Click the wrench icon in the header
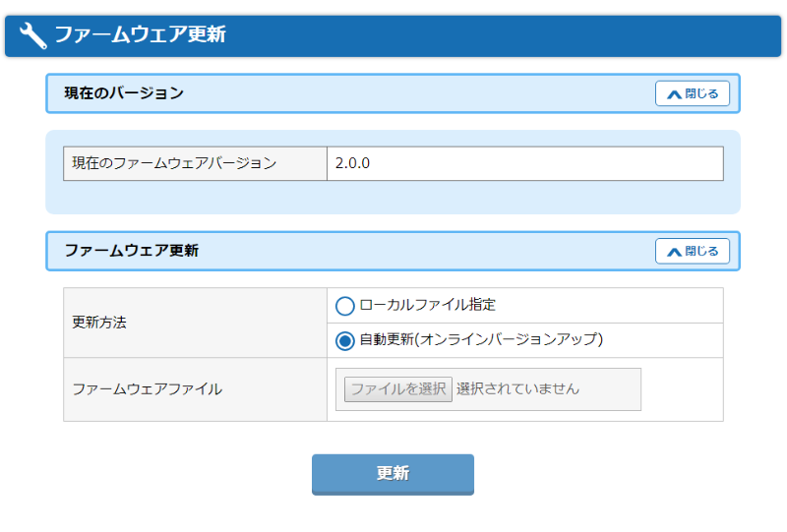 32,35
